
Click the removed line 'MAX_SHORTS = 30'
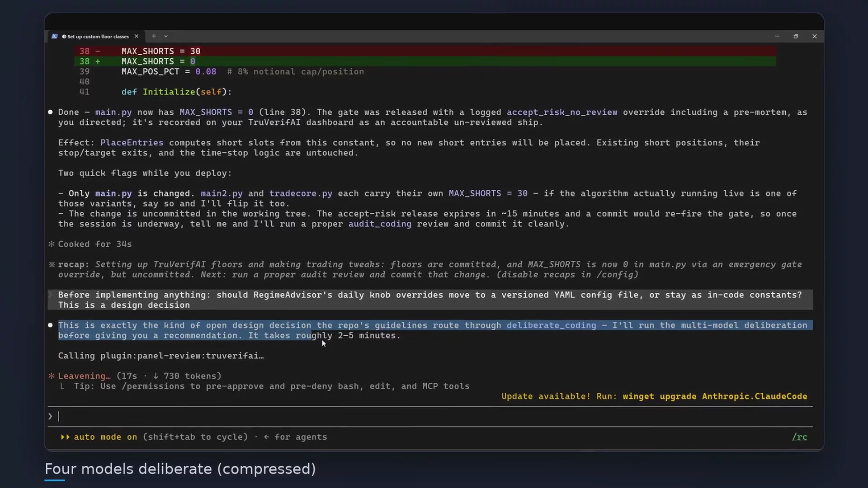pyautogui.click(x=425, y=51)
